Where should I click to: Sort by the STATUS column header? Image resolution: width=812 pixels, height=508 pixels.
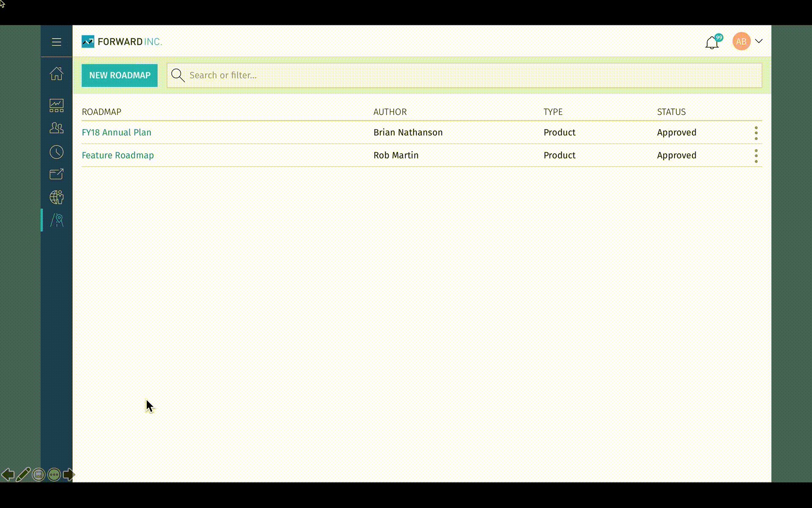[671, 112]
